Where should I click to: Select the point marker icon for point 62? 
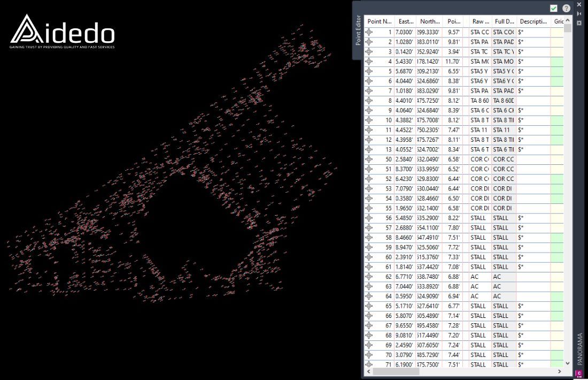pos(369,277)
